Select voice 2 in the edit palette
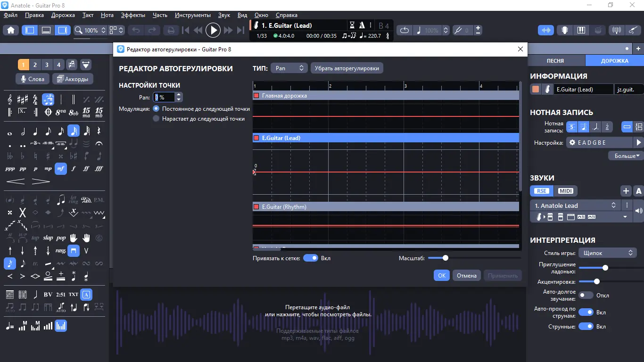Viewport: 644px width, 362px height. pos(35,65)
